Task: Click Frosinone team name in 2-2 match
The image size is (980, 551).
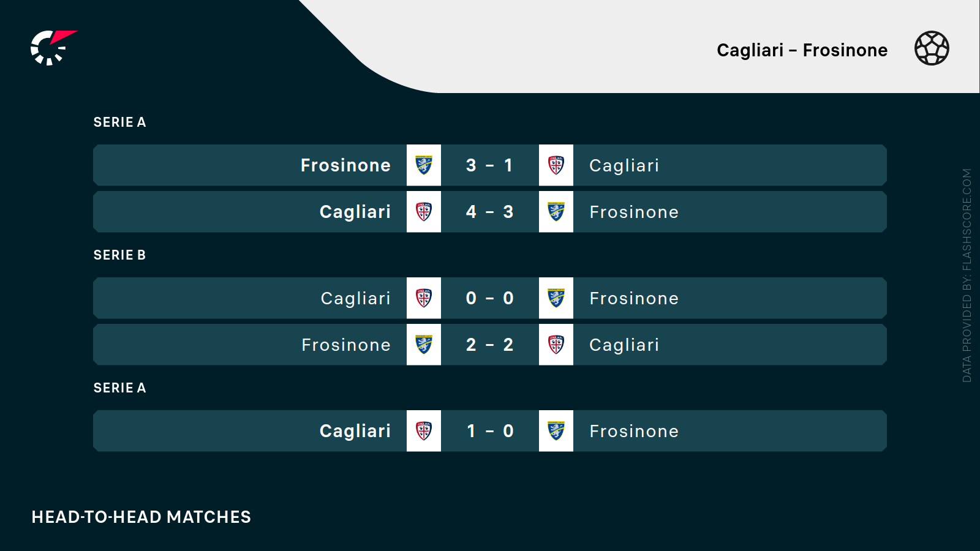Action: point(345,345)
